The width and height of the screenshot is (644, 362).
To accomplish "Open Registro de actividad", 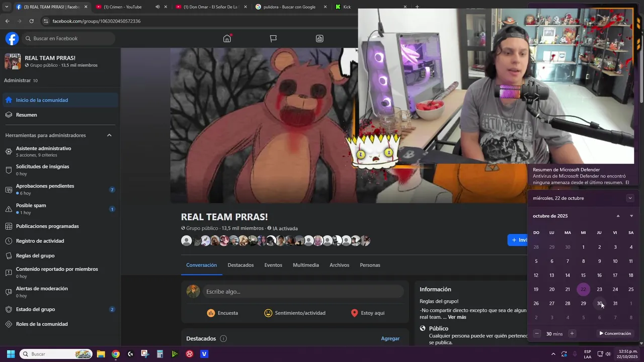I will pyautogui.click(x=60, y=241).
